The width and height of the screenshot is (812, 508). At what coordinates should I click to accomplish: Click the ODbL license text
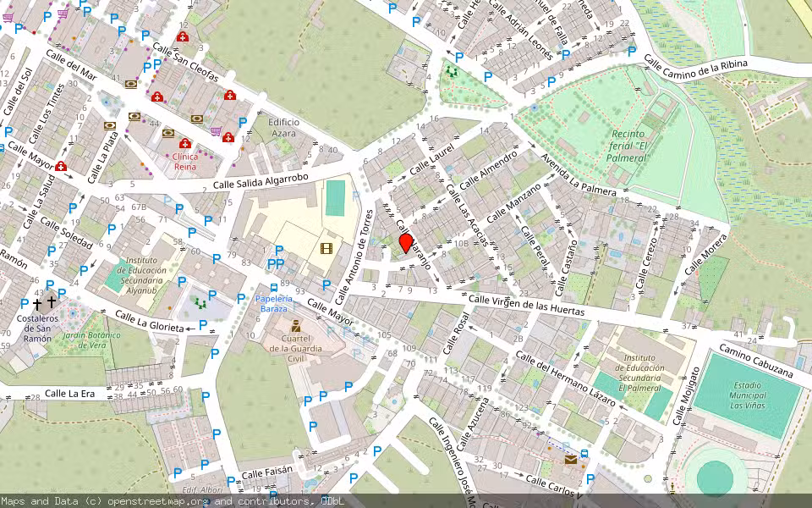pyautogui.click(x=332, y=501)
